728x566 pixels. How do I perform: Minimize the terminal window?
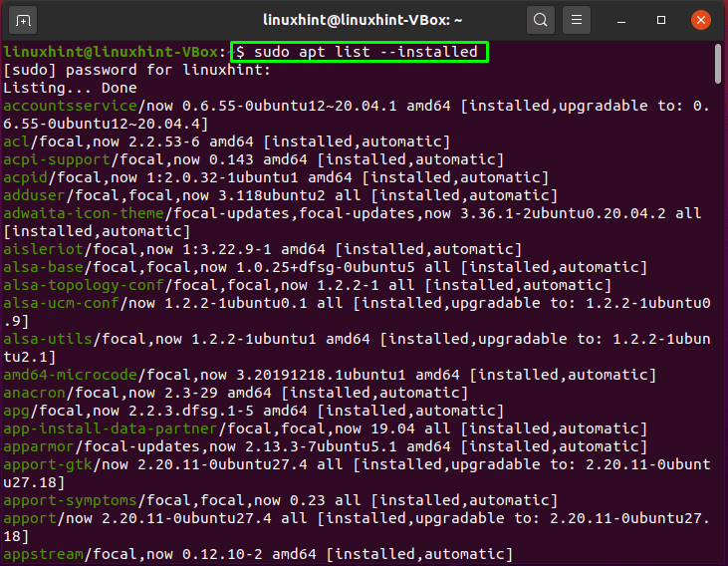point(621,21)
